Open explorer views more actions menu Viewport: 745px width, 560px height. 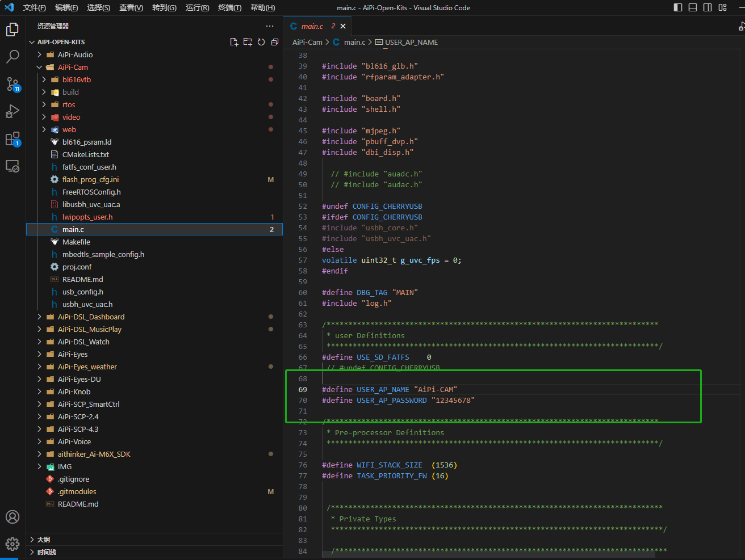[x=270, y=26]
